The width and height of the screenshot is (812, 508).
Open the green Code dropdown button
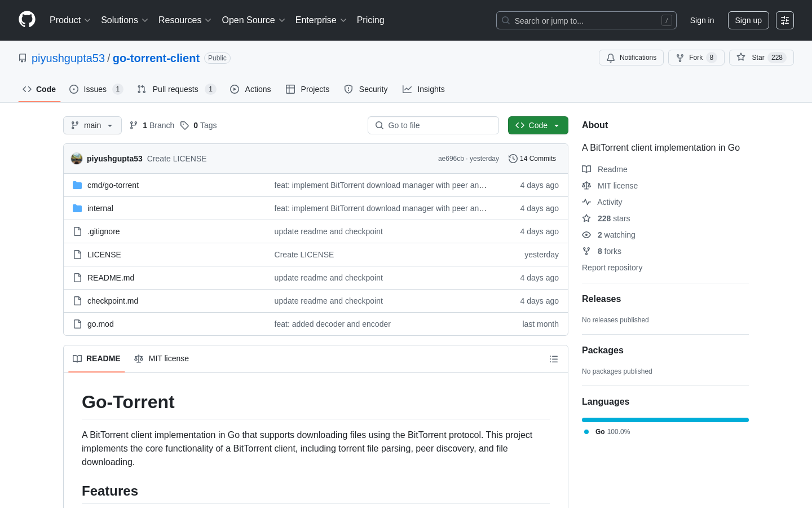pyautogui.click(x=538, y=125)
